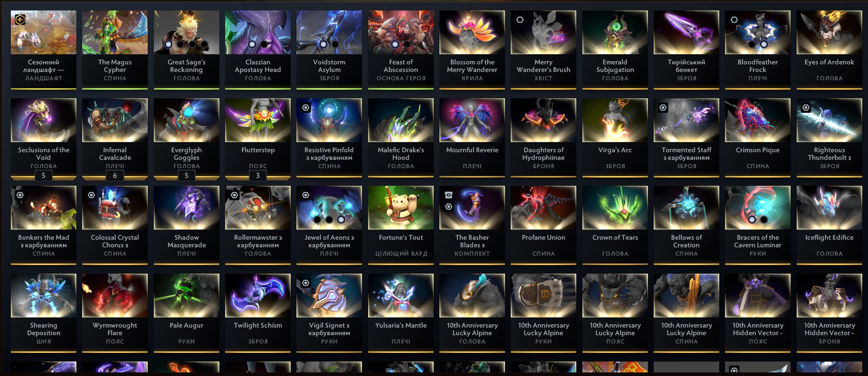Viewport: 868px width, 376px height.
Task: Click the stack count 5 under Everglyph Goggles
Action: click(x=186, y=176)
